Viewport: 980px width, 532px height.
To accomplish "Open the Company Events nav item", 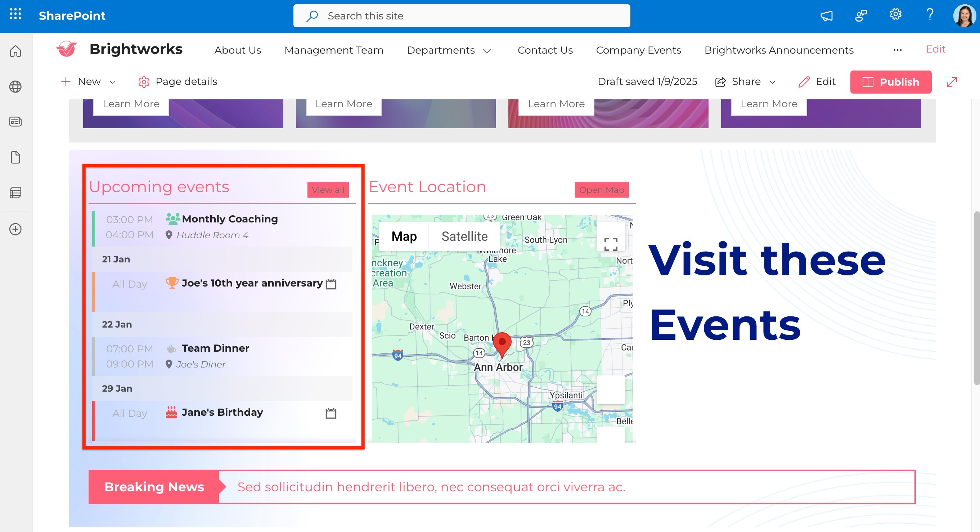I will (638, 50).
